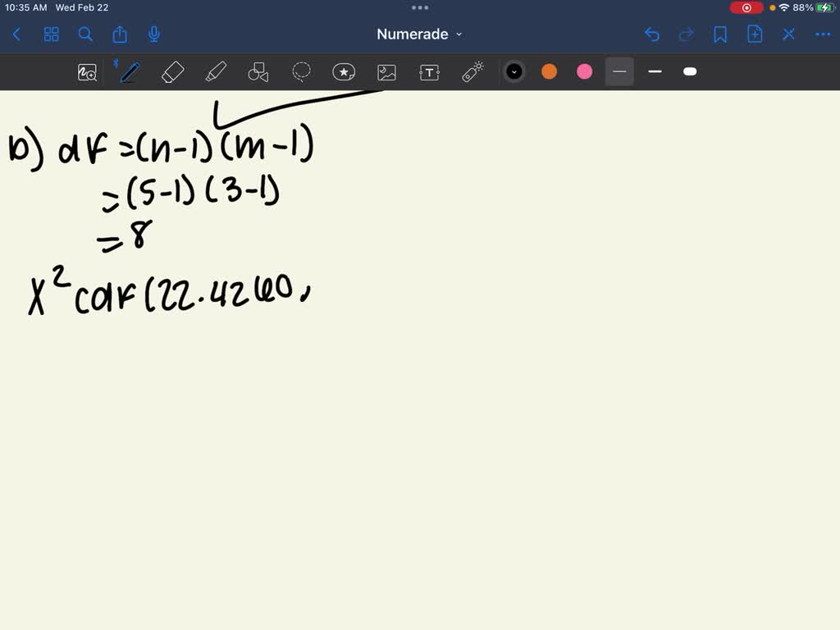
Task: Open the sticker tool
Action: (x=344, y=71)
